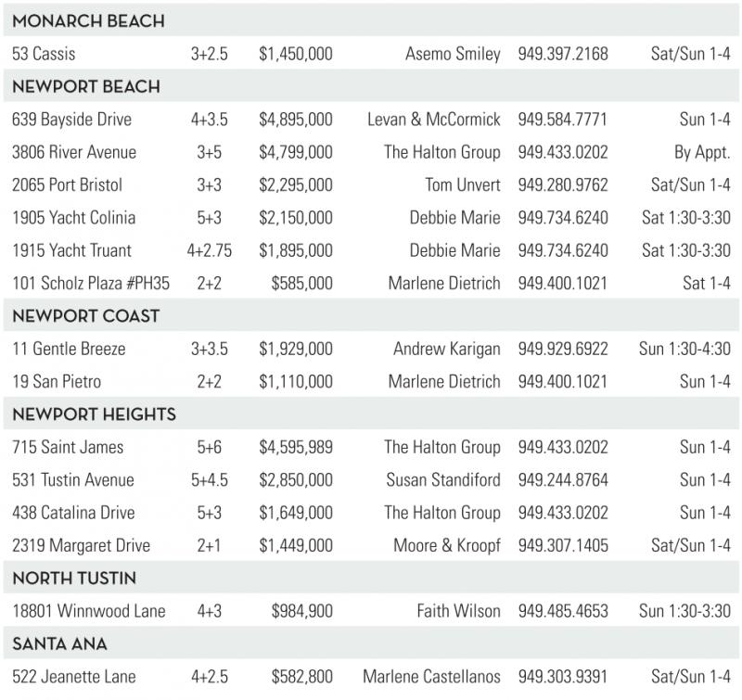Click phone number 949.584.7771
The image size is (742, 700).
pos(563,120)
